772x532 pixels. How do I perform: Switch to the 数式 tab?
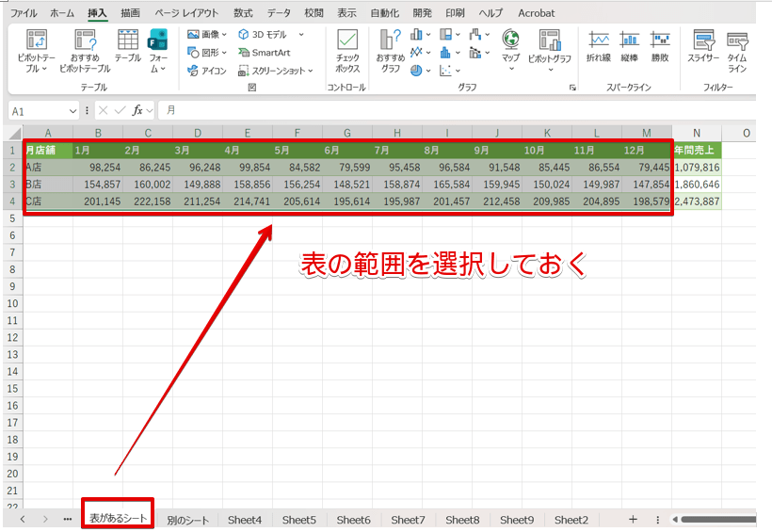click(243, 13)
